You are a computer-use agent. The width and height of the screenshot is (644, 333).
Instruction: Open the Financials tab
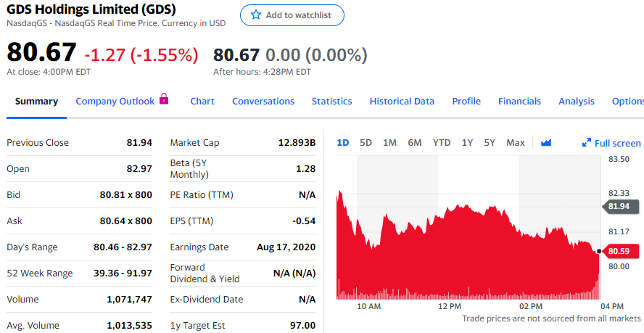[x=519, y=102]
